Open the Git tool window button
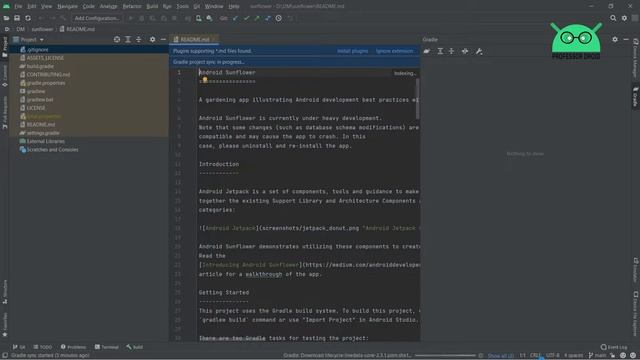640x360 pixels. (19, 347)
